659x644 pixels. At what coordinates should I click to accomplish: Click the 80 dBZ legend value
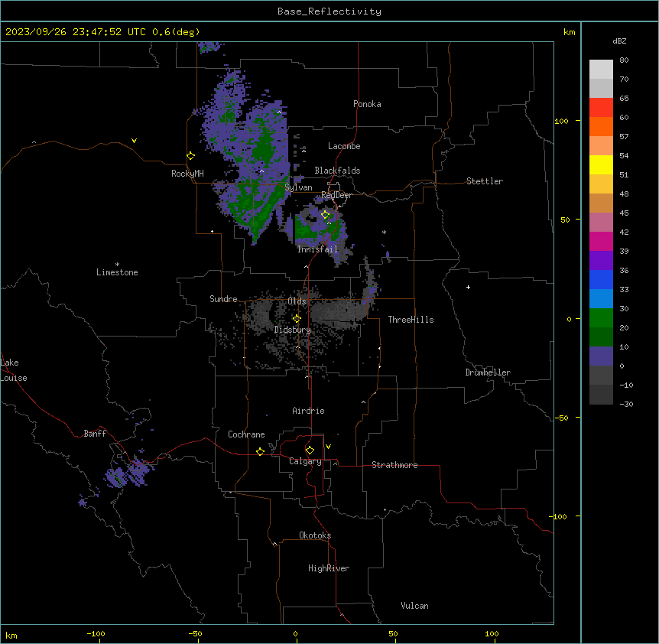click(624, 60)
